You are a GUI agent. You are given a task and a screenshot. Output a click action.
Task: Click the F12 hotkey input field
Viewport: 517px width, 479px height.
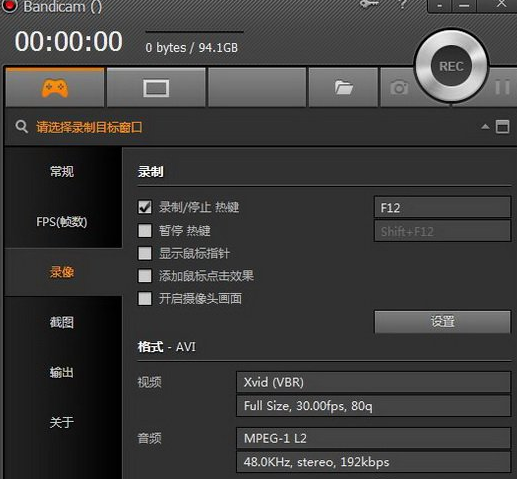(442, 207)
